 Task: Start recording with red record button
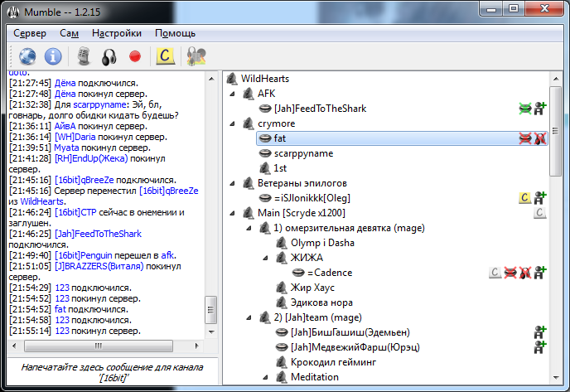click(135, 56)
